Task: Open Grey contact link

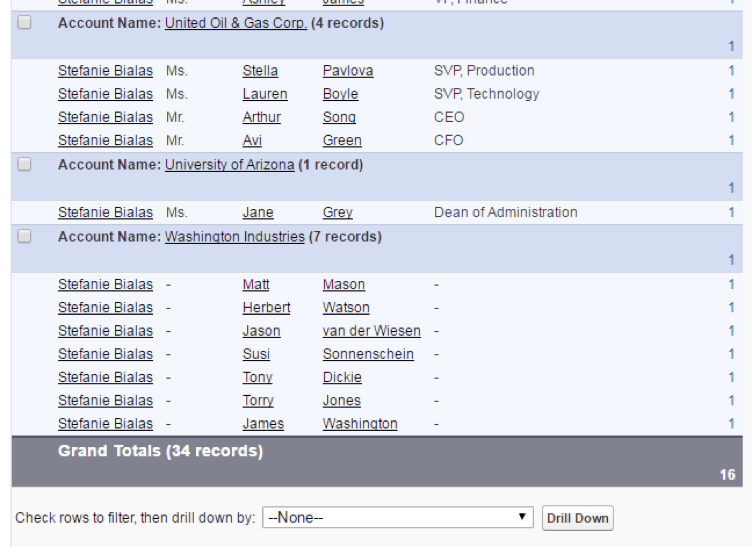Action: click(338, 212)
